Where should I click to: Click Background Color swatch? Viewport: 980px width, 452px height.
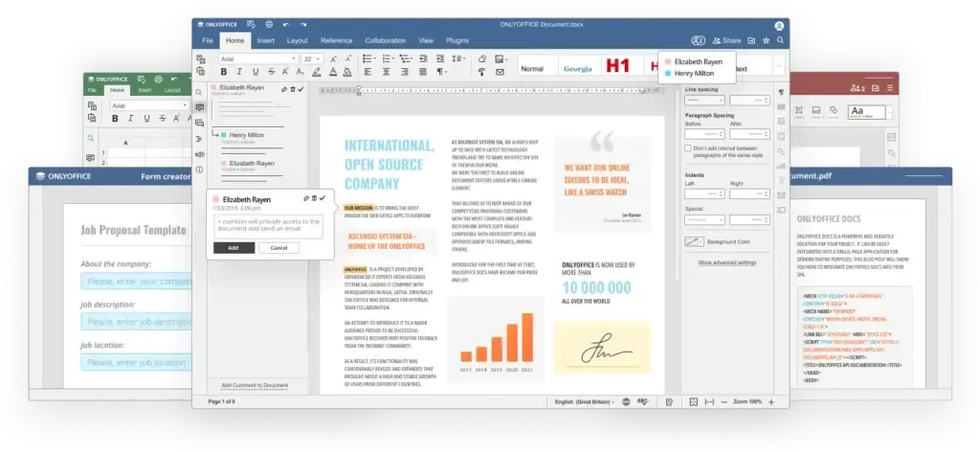tap(695, 241)
